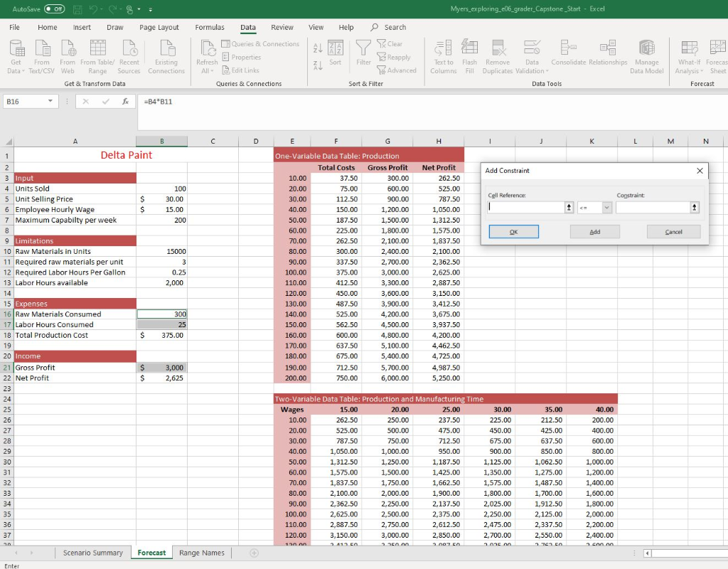Open the File menu

tap(14, 28)
